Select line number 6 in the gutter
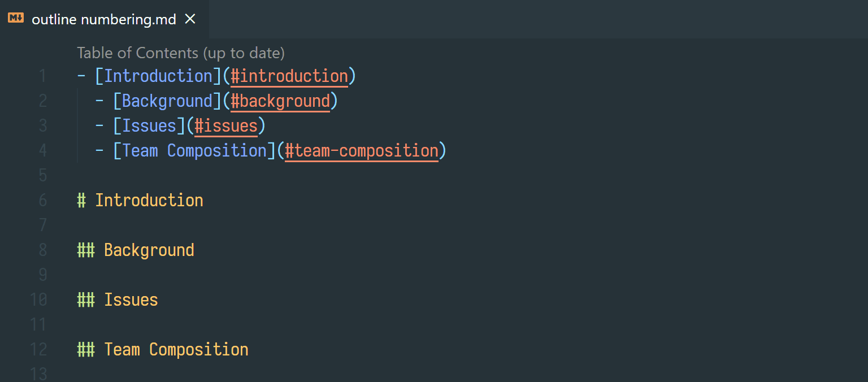 coord(42,199)
